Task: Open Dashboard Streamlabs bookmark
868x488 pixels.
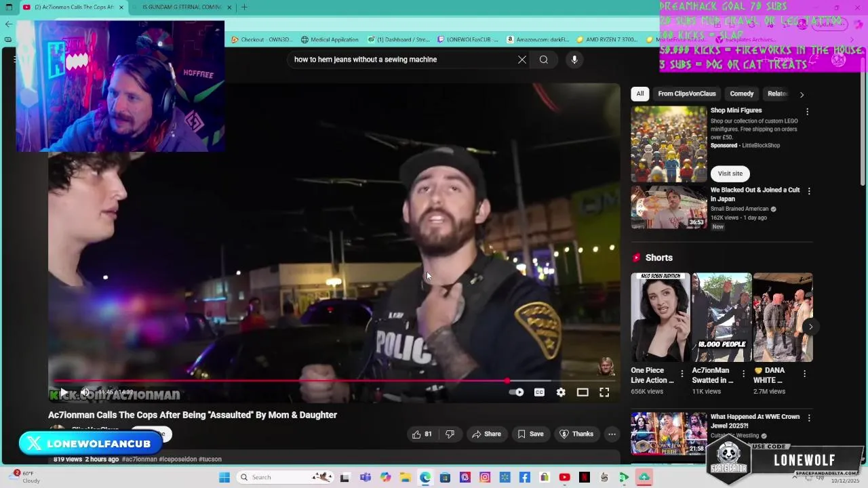Action: point(399,39)
